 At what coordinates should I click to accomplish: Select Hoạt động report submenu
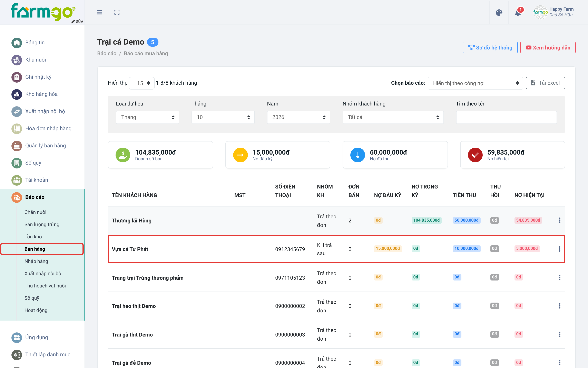(36, 310)
